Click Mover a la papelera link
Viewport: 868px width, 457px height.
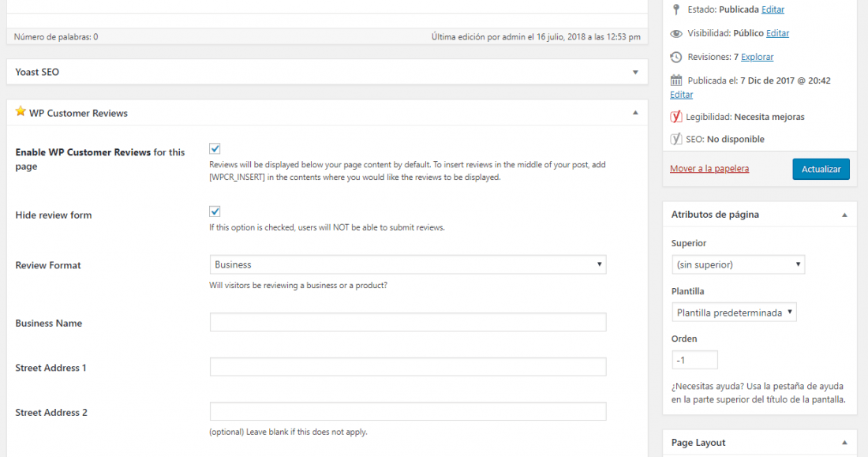[709, 168]
